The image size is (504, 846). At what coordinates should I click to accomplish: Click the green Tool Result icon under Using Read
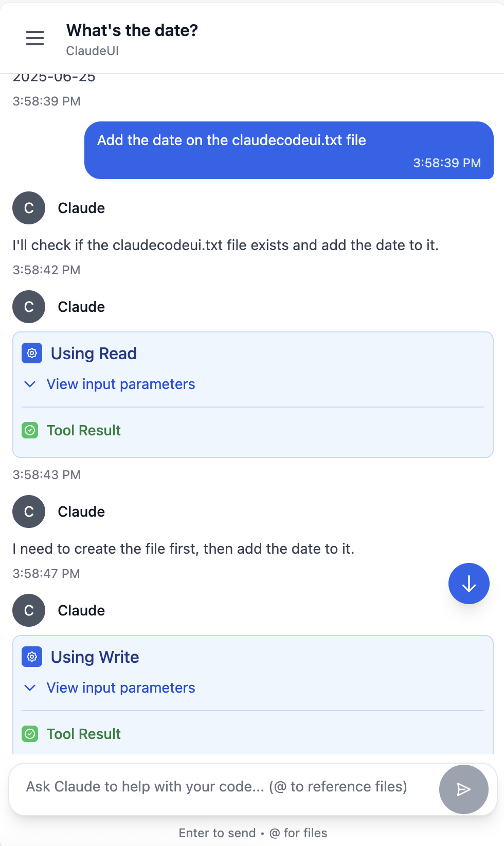pyautogui.click(x=30, y=430)
